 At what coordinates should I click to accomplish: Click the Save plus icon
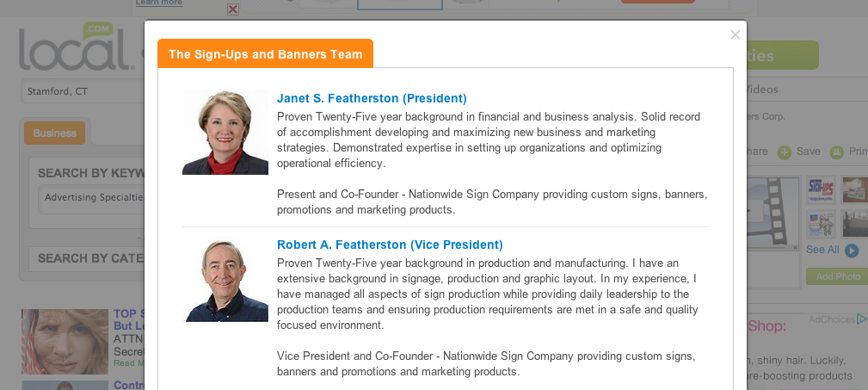pos(785,152)
